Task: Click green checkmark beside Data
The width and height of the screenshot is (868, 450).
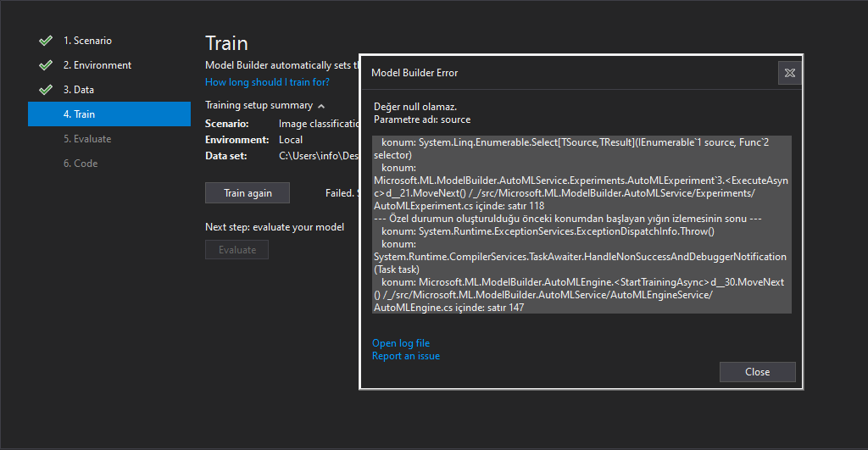Action: 46,89
